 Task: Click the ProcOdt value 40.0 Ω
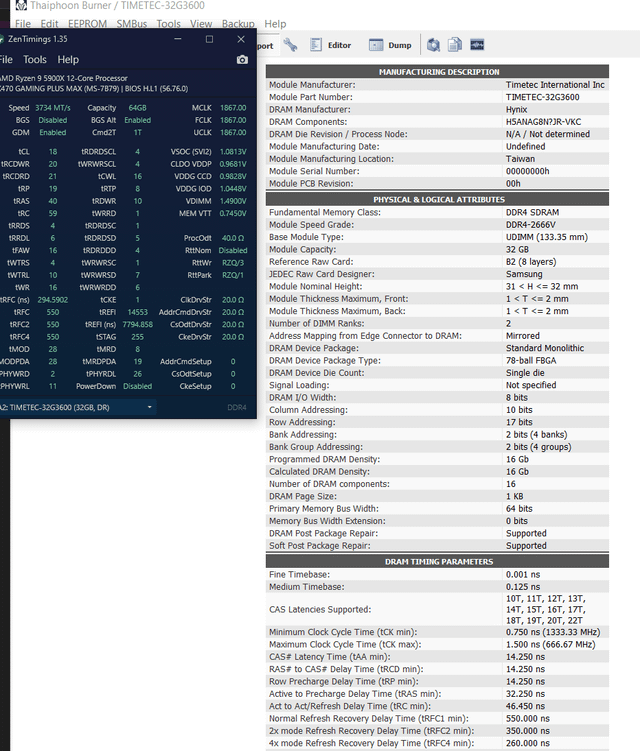click(x=233, y=238)
